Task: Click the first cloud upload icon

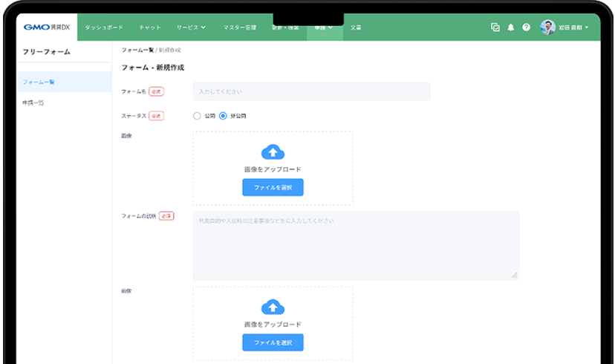Action: (273, 152)
